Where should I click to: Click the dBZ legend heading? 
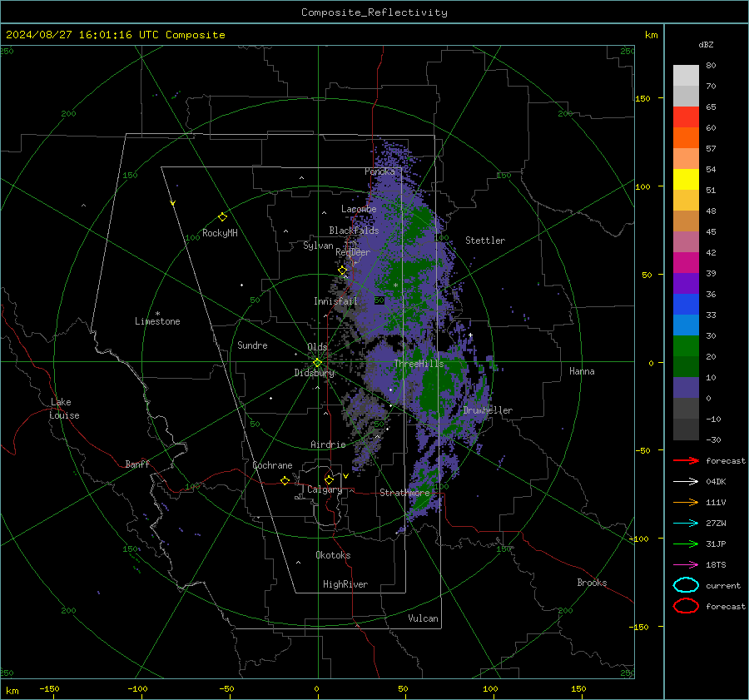point(706,44)
